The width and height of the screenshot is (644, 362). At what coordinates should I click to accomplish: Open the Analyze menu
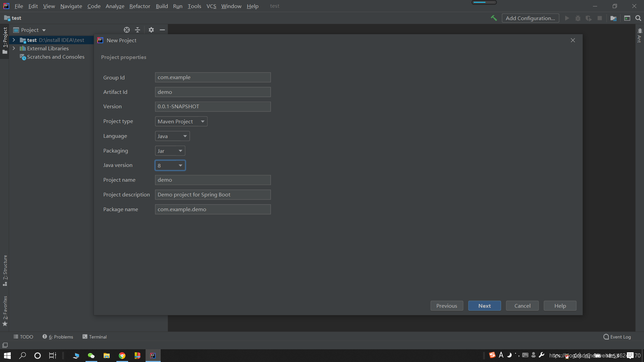115,6
